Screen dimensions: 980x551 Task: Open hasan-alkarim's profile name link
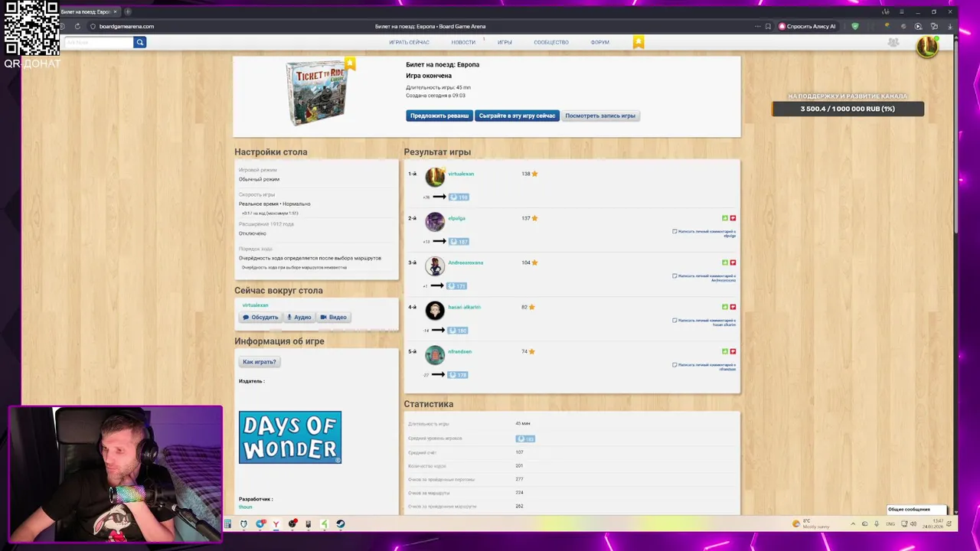pos(464,307)
